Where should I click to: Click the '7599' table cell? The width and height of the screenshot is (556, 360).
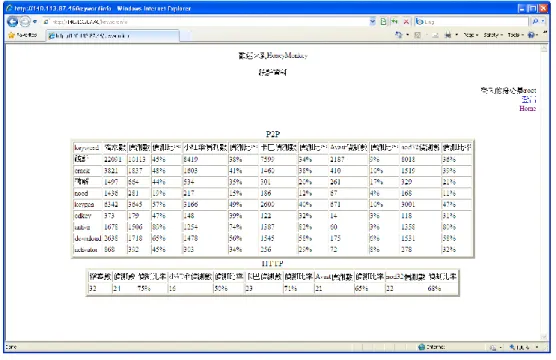278,160
